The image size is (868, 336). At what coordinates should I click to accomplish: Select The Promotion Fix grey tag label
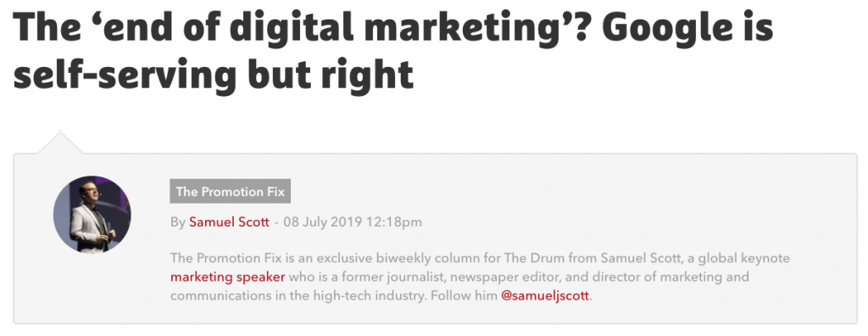pyautogui.click(x=231, y=192)
